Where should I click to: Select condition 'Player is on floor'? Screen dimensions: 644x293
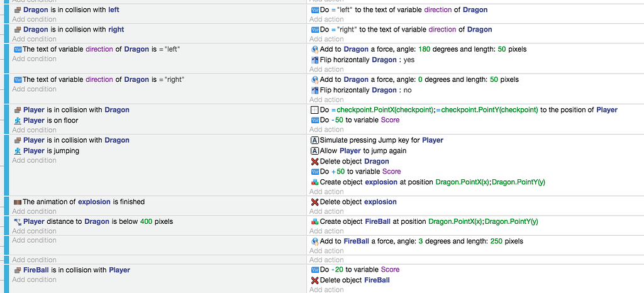(51, 121)
